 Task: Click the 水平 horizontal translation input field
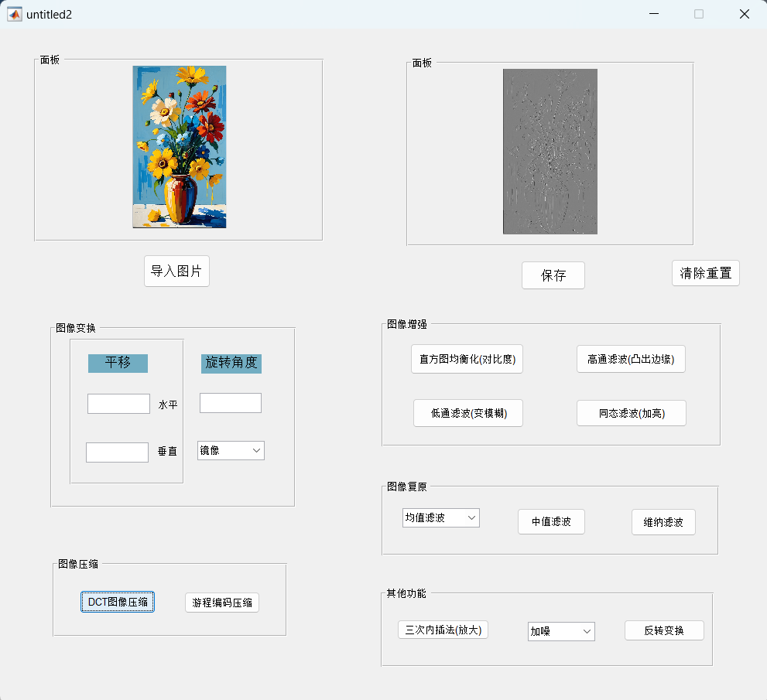click(x=118, y=403)
